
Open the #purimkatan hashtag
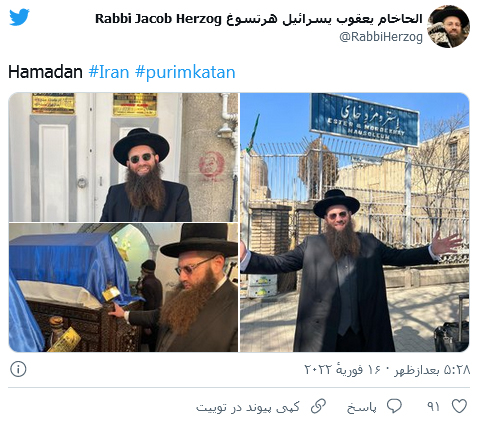coord(185,72)
